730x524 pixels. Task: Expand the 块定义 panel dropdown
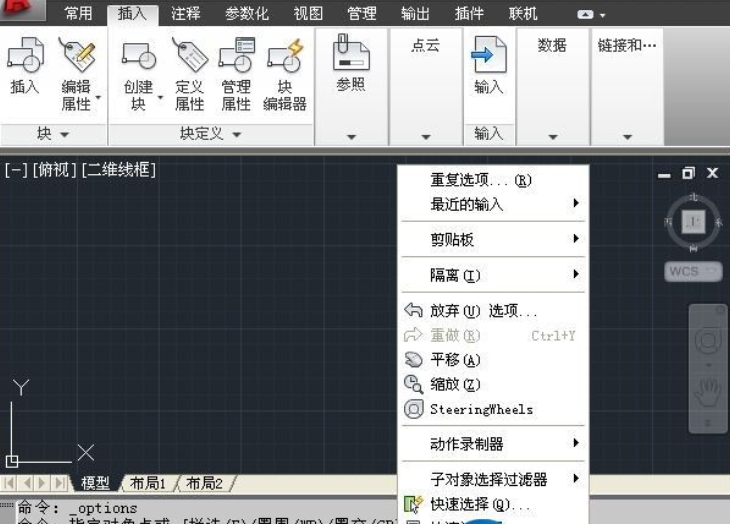tap(237, 134)
